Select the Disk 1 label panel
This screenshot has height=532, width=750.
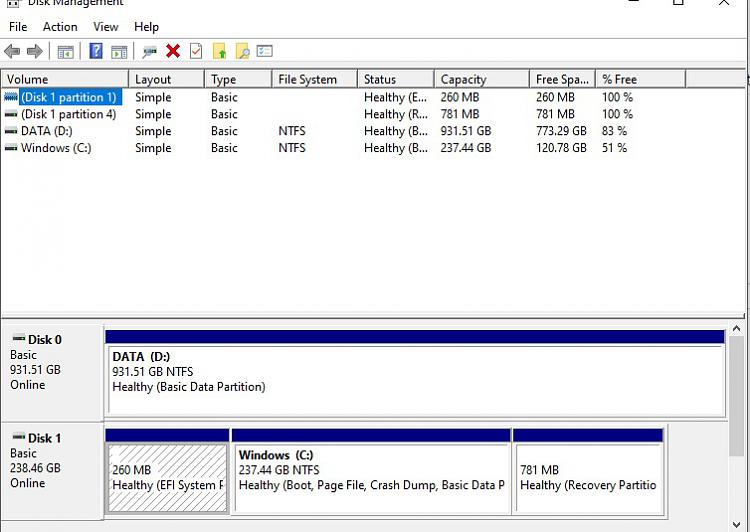click(53, 471)
